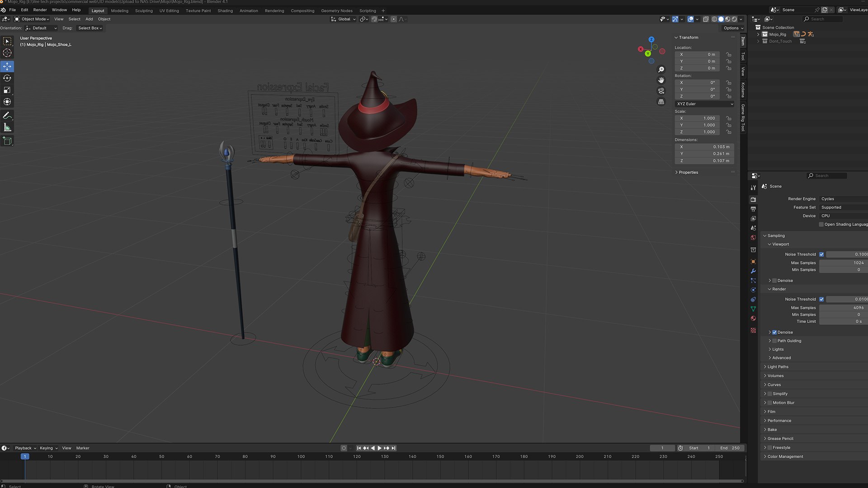Click the Dimensions X value field
868x488 pixels.
tap(704, 147)
